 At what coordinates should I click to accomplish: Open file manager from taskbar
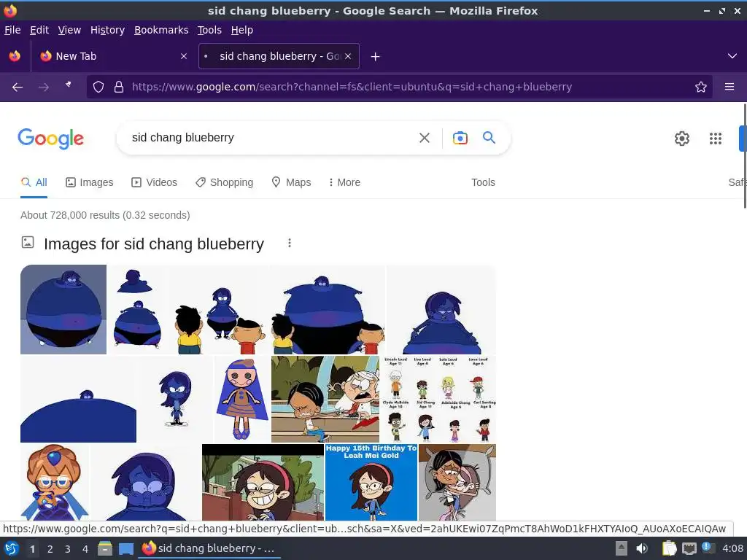(105, 549)
